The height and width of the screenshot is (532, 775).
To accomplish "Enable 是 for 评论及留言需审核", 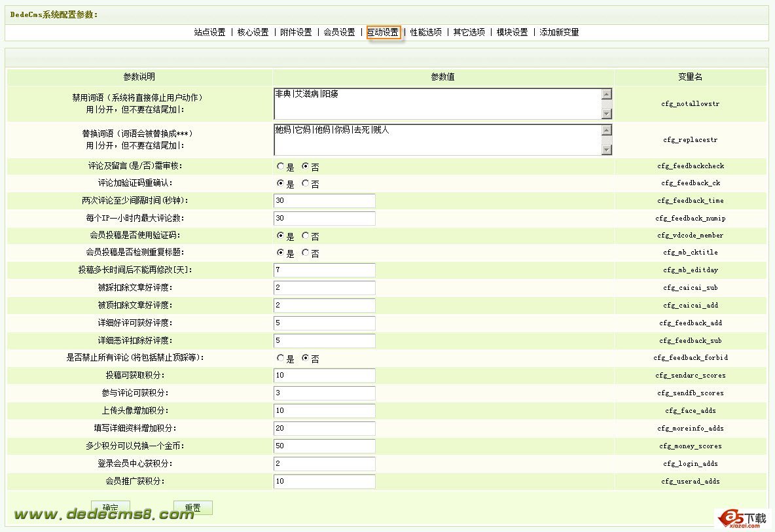I will [x=279, y=166].
